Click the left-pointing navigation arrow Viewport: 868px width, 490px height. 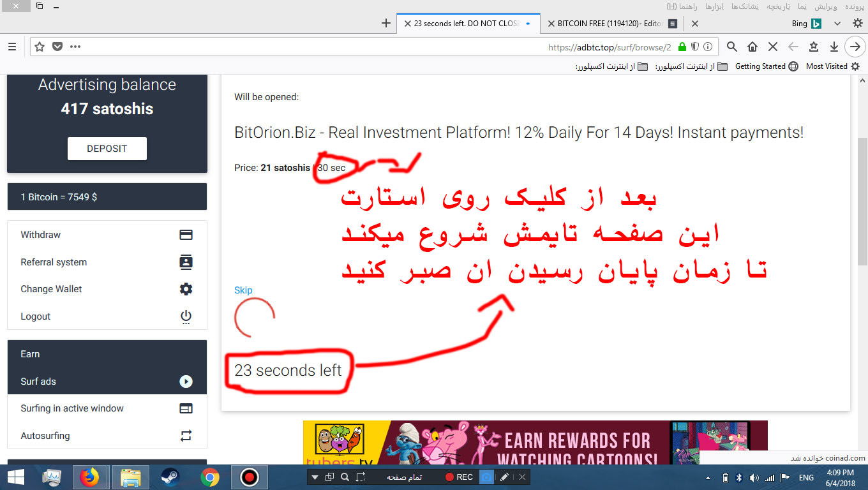coord(793,47)
